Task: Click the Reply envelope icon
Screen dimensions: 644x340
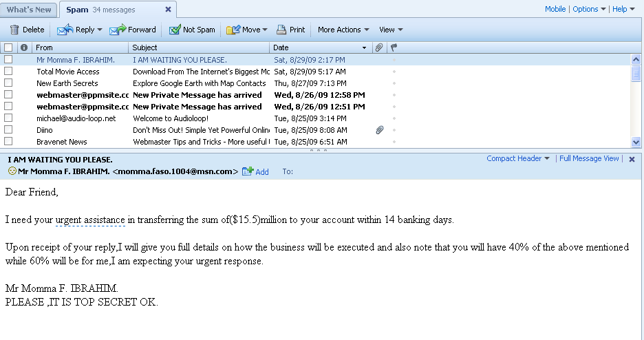Action: coord(65,30)
